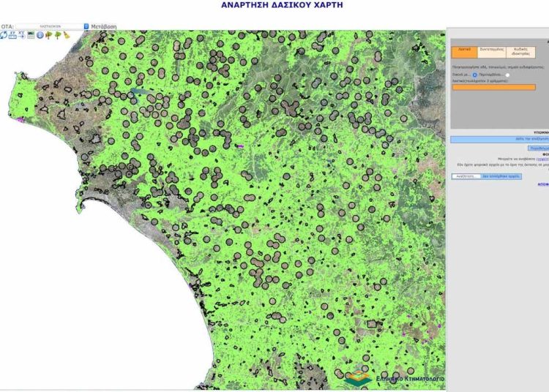This screenshot has width=549, height=392.
Task: Open the OTA dropdown arrow
Action: [x=86, y=26]
